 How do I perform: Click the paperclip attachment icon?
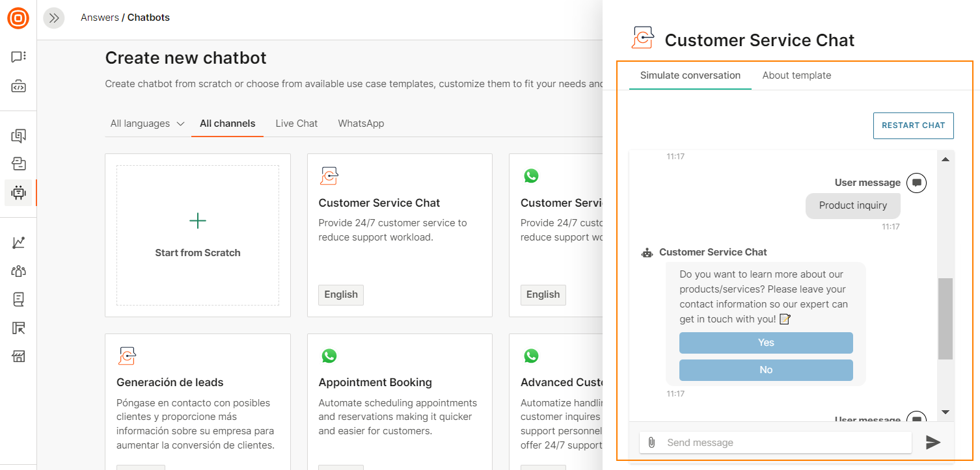651,443
